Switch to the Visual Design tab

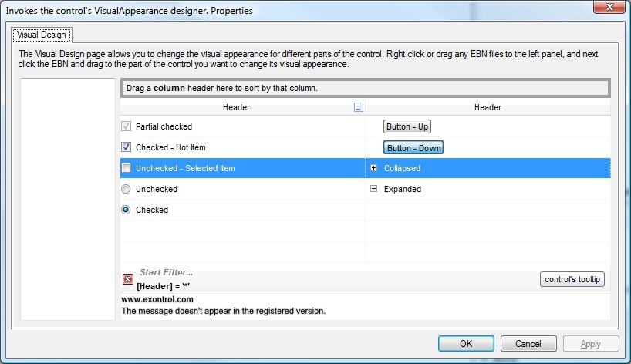(42, 35)
